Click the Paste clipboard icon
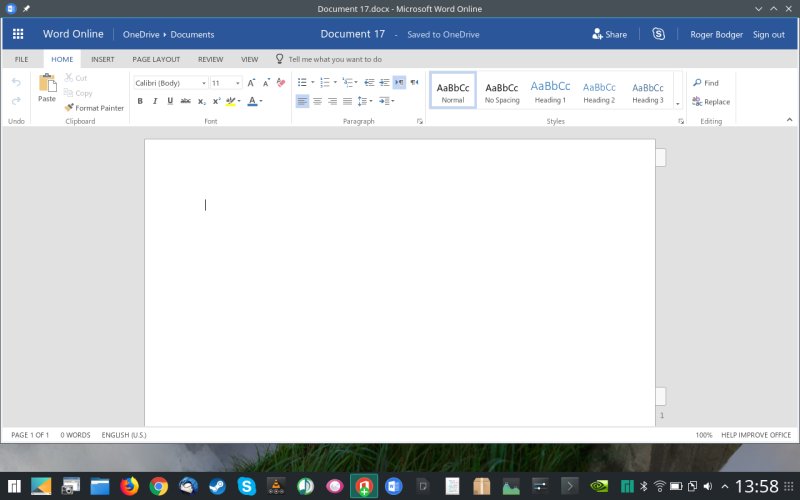The width and height of the screenshot is (800, 500). (47, 87)
